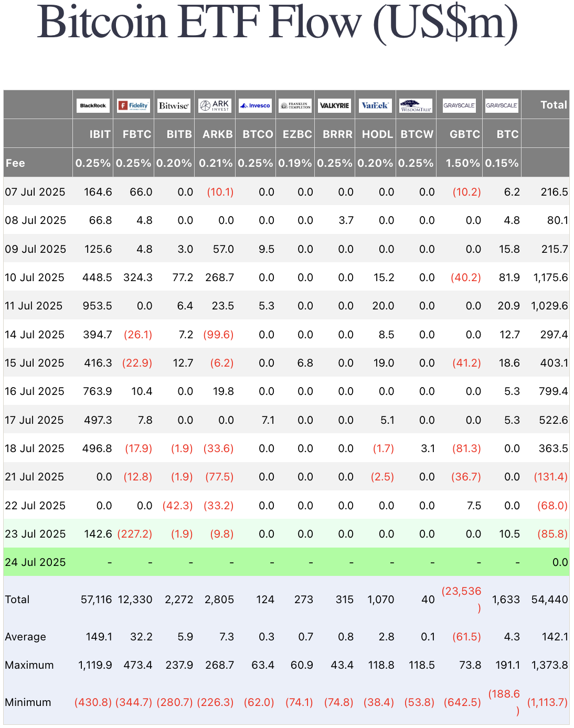This screenshot has width=574, height=728.
Task: Click the 6.8 EZBC value
Action: coord(305,363)
